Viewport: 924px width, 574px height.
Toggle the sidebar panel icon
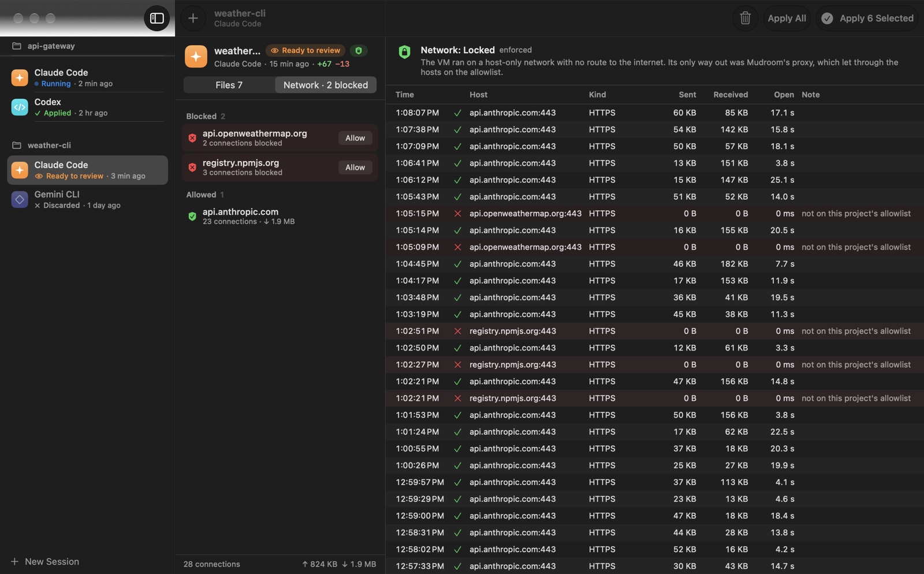coord(157,18)
